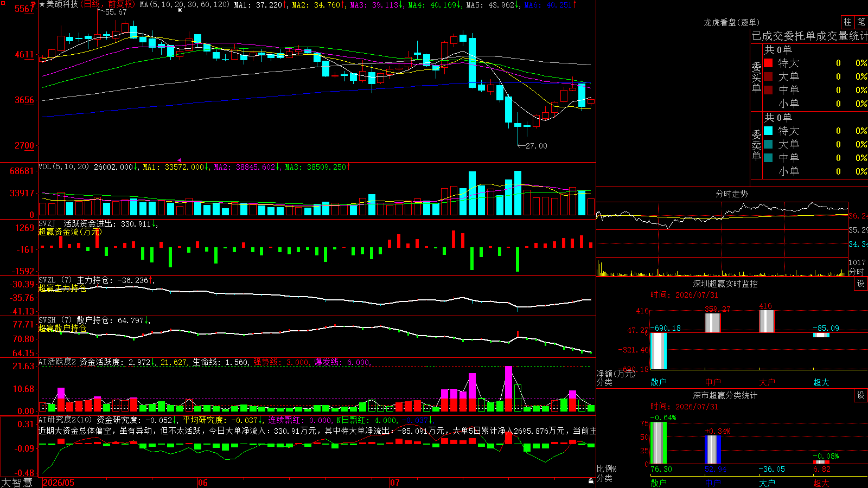Click the 散户持仓: 64.797 readout
Screen dimensions: 868x488
click(111, 320)
